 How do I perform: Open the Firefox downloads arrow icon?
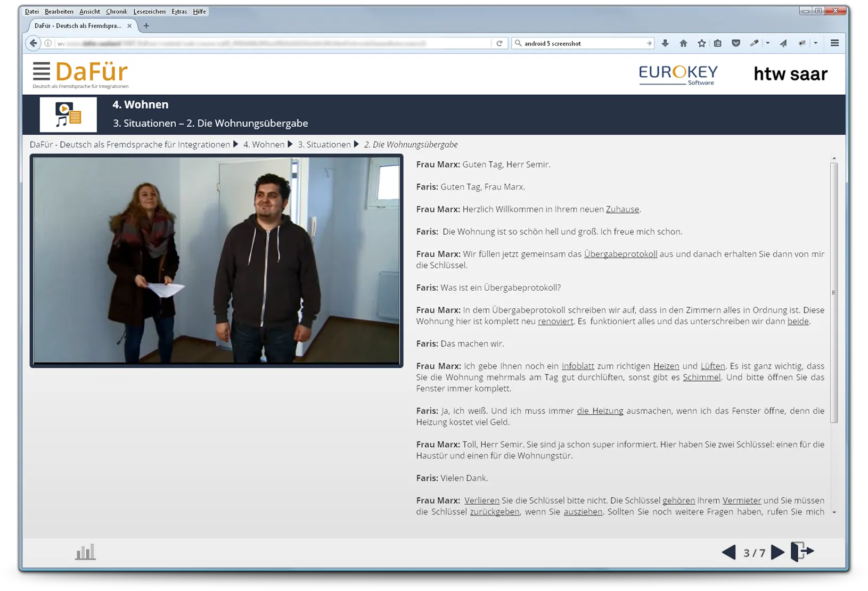tap(665, 44)
